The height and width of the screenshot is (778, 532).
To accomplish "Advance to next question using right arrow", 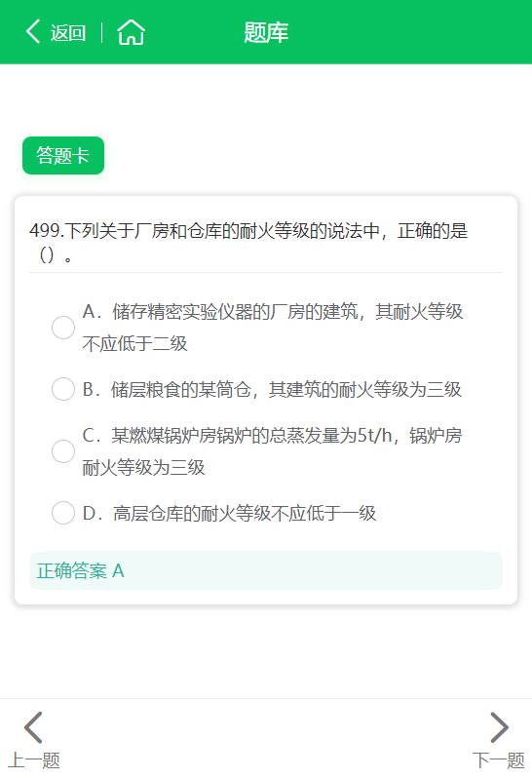I will tap(499, 727).
